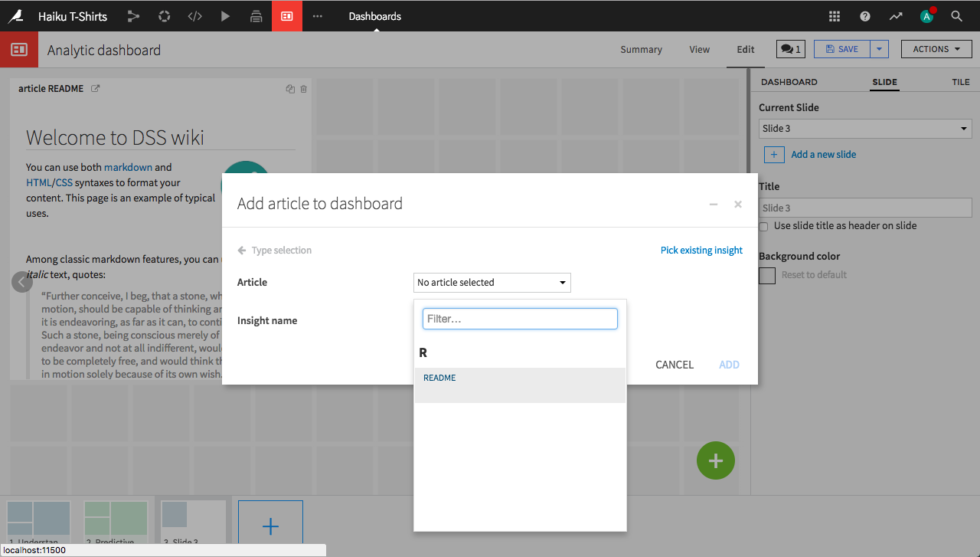The height and width of the screenshot is (557, 980).
Task: Open the DASHBOARD settings tab
Action: (789, 82)
